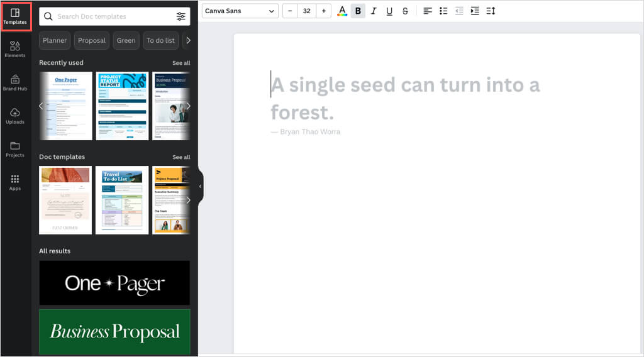Open the line spacing options
This screenshot has height=357, width=644.
coord(491,11)
